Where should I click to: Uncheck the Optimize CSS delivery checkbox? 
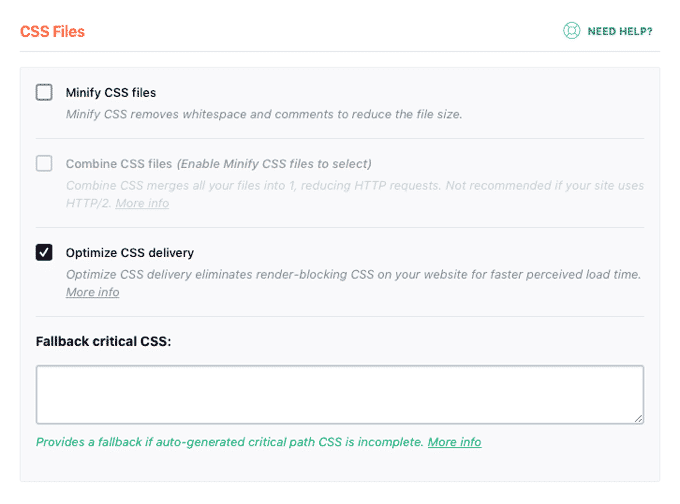pyautogui.click(x=44, y=252)
